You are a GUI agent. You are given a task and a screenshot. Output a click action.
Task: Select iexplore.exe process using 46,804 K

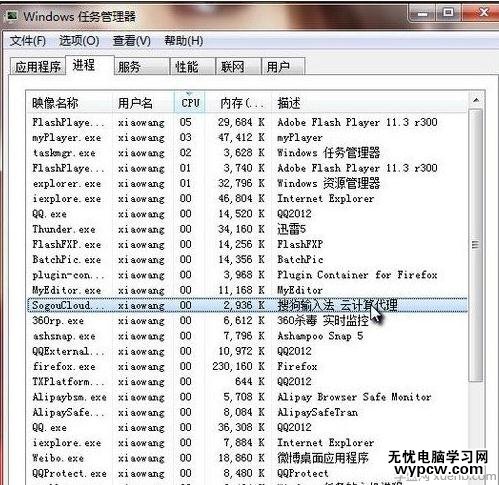click(x=247, y=199)
